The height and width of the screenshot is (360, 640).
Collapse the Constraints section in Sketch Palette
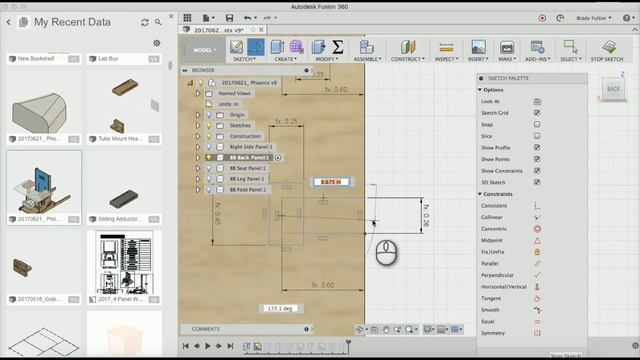480,194
